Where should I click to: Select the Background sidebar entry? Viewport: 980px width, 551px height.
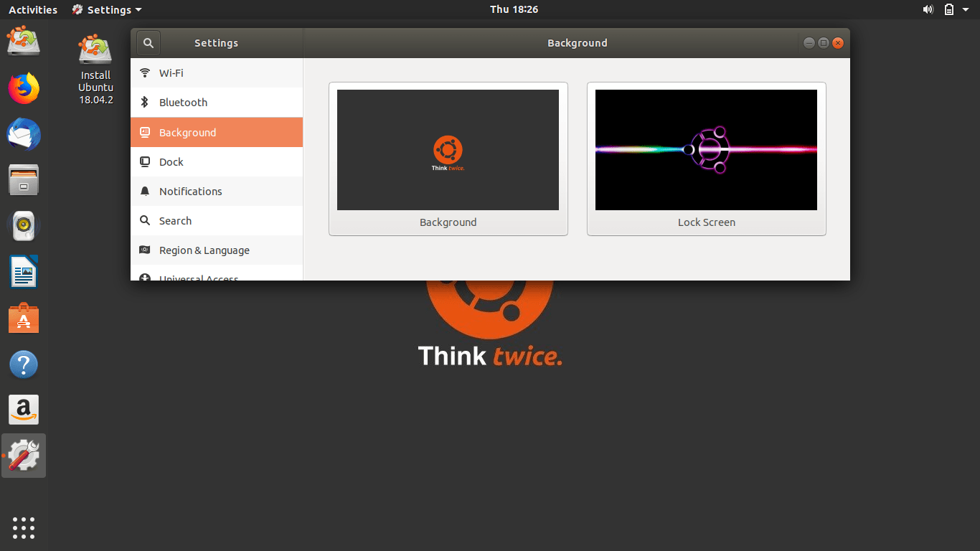pos(217,133)
